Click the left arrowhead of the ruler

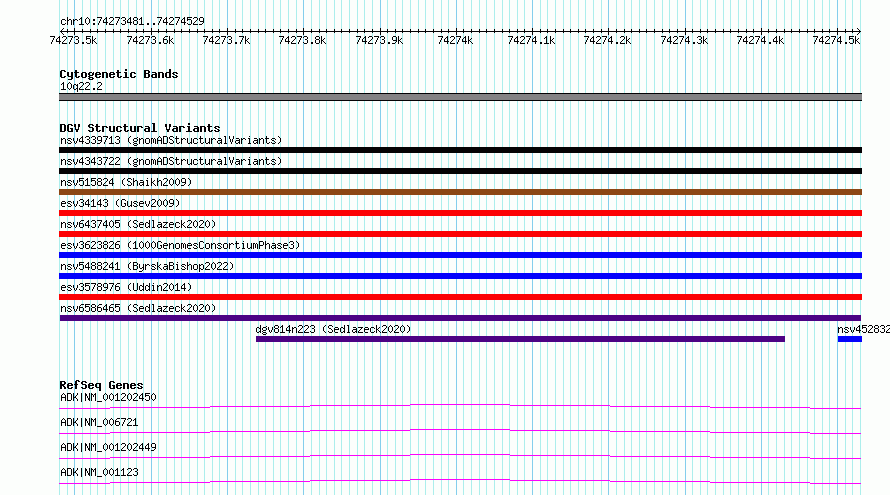point(62,31)
